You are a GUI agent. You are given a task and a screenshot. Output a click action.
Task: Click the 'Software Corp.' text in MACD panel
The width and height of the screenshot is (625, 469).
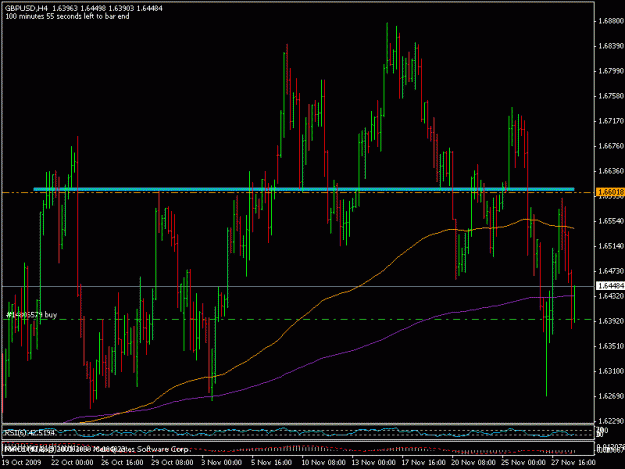point(163,449)
